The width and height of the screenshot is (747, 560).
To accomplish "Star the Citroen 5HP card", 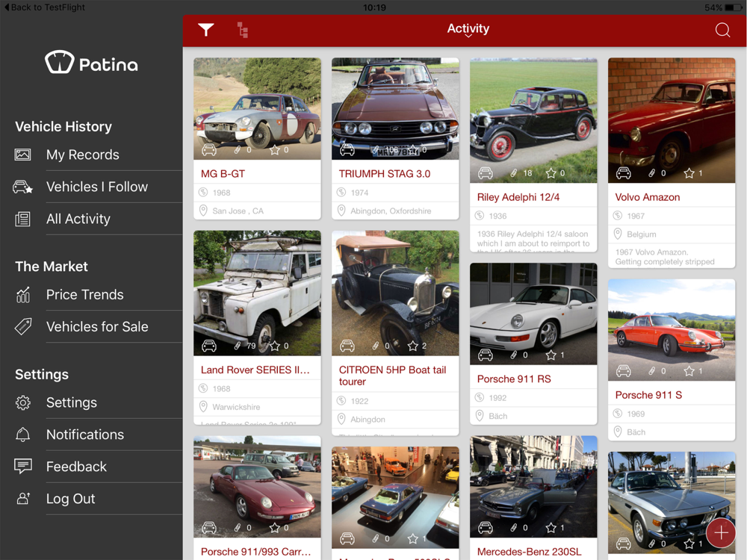I will click(x=413, y=346).
